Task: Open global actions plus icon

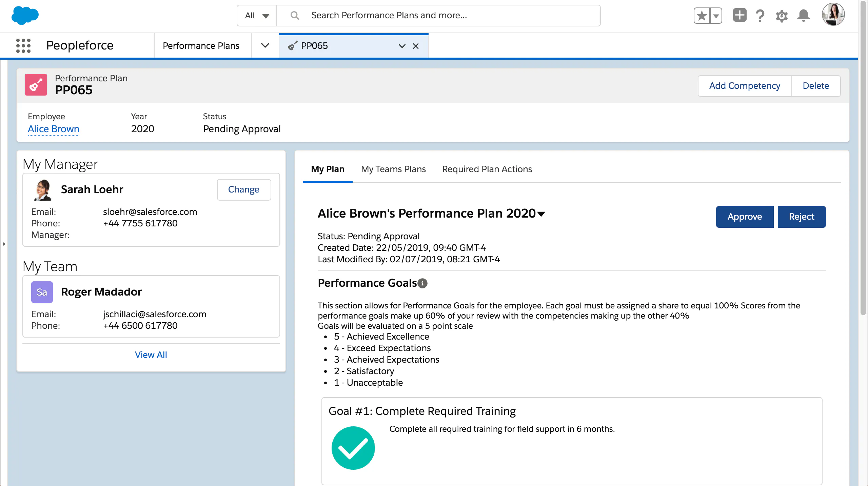Action: tap(739, 15)
